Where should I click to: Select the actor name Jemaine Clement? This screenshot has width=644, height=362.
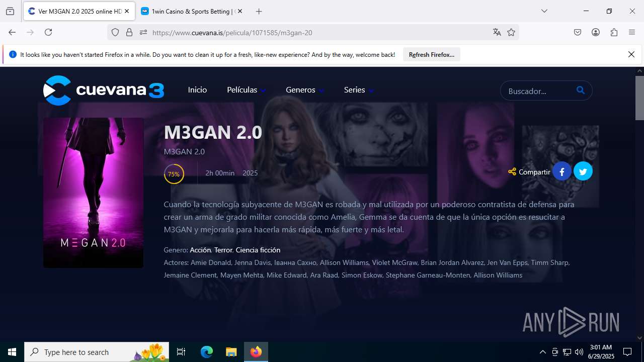(191, 275)
